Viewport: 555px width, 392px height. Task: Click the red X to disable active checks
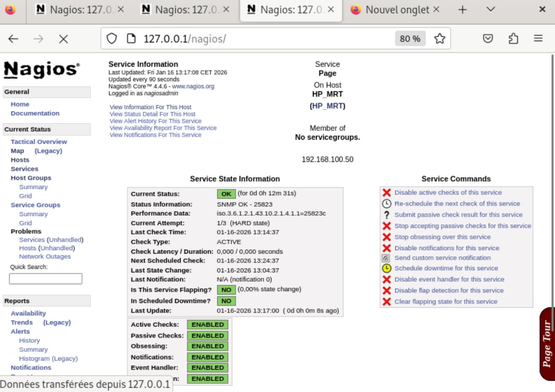(387, 193)
